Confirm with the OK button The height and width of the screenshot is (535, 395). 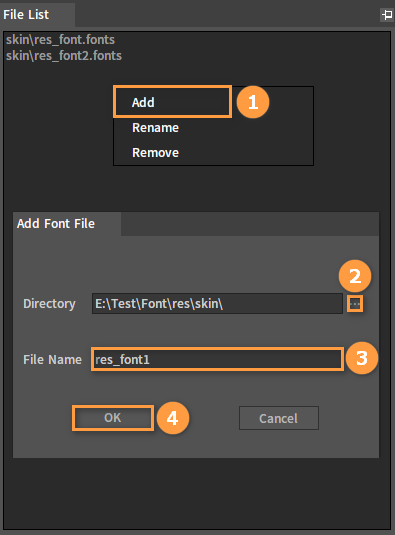113,418
